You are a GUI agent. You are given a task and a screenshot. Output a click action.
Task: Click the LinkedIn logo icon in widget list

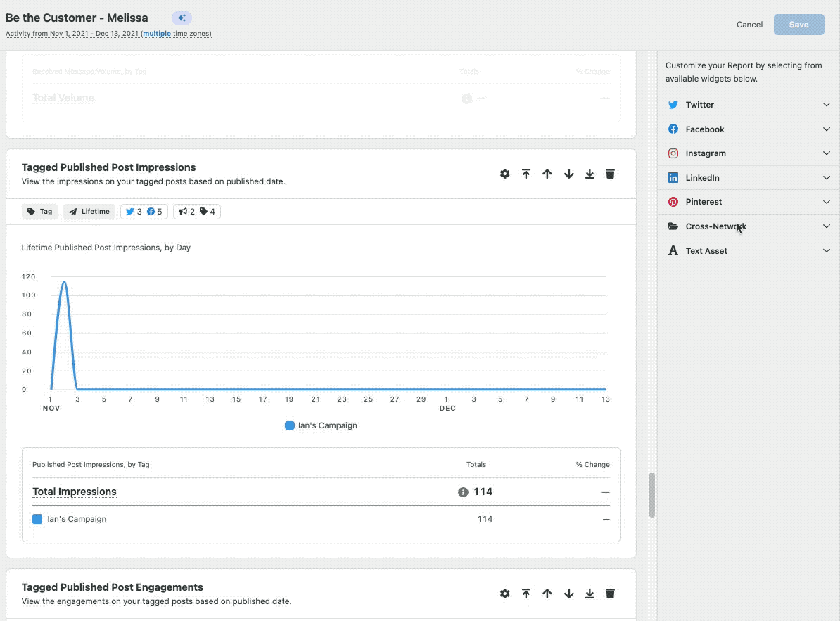pyautogui.click(x=673, y=178)
